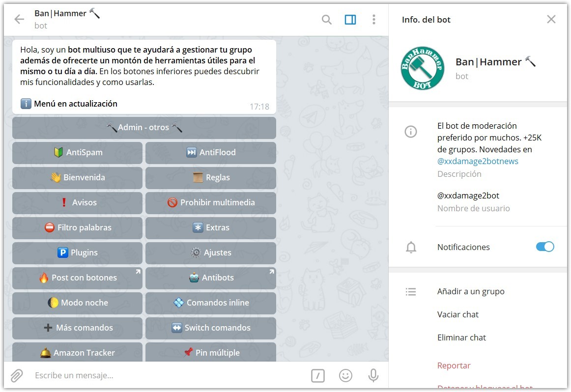The height and width of the screenshot is (392, 571).
Task: Open the in-chat search
Action: (x=326, y=20)
